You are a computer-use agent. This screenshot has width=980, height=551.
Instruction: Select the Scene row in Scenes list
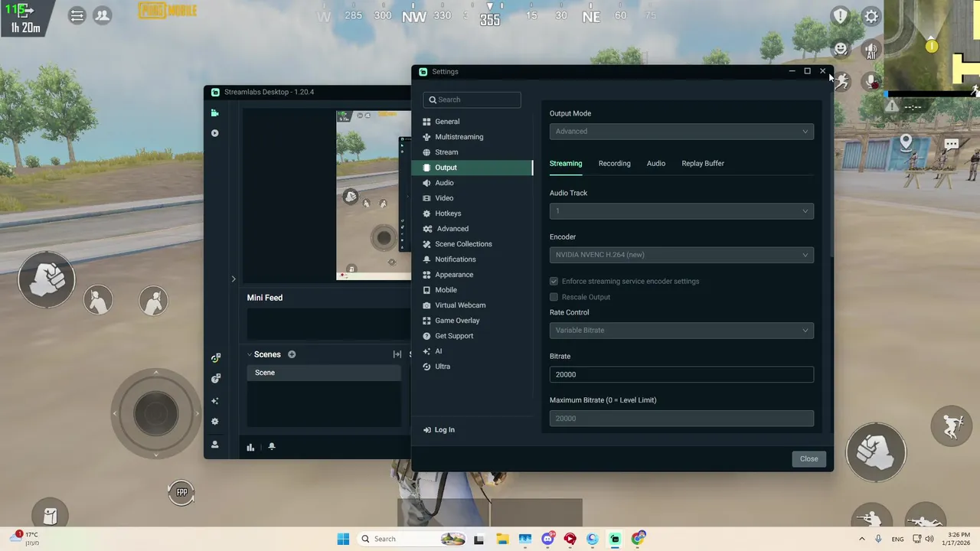(x=323, y=373)
